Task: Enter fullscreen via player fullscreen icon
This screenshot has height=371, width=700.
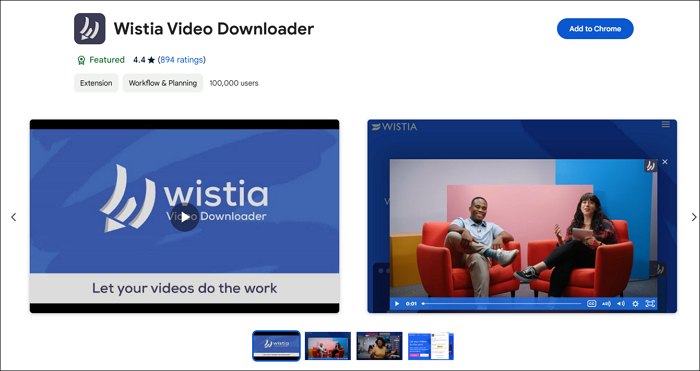Action: point(650,304)
